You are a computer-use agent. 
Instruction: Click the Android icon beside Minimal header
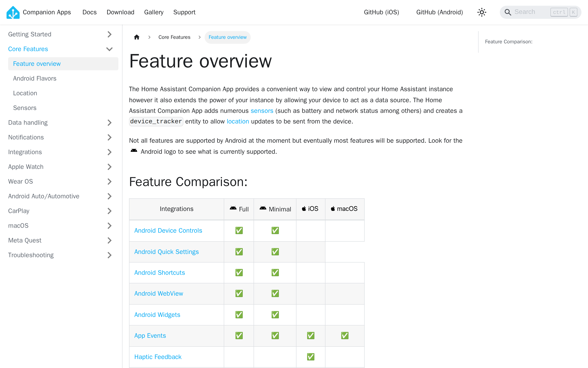[263, 208]
